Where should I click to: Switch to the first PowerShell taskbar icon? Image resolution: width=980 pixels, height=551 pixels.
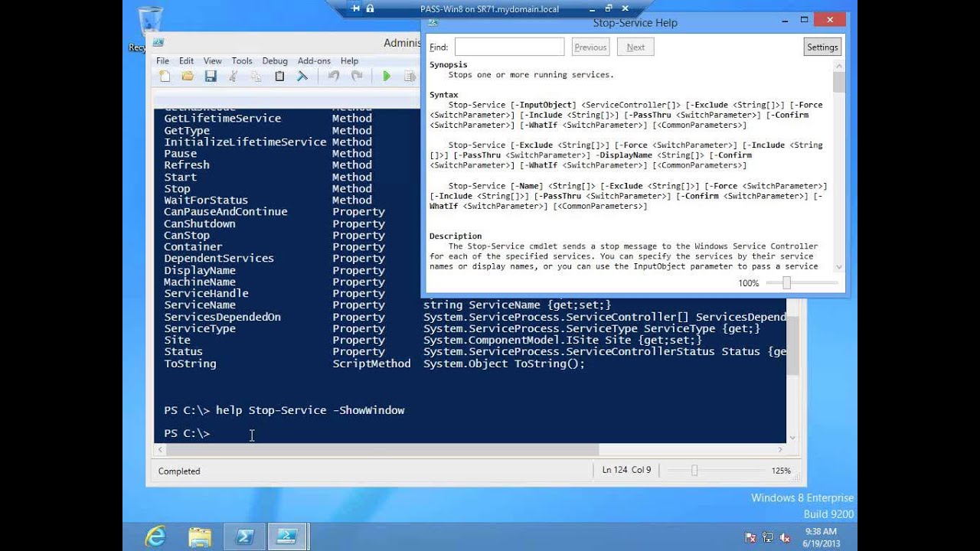pos(244,536)
